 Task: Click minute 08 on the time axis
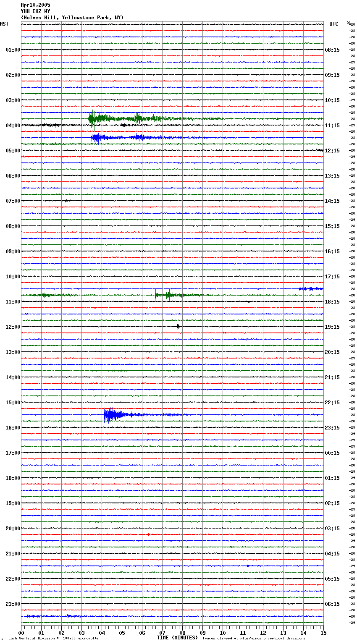(x=182, y=633)
